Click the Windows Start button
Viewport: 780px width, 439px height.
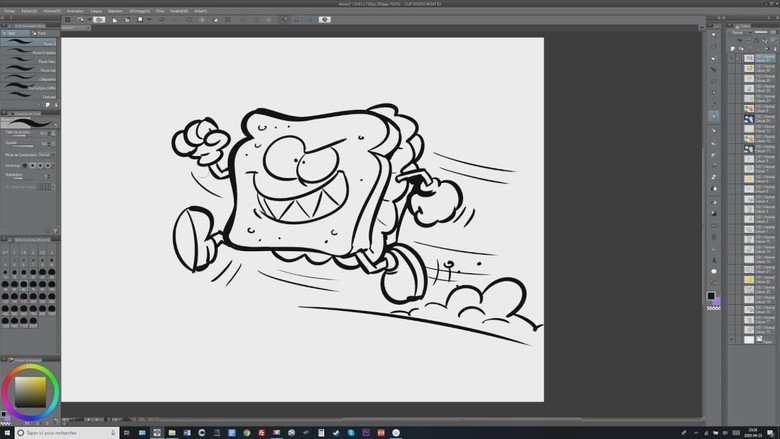point(7,432)
